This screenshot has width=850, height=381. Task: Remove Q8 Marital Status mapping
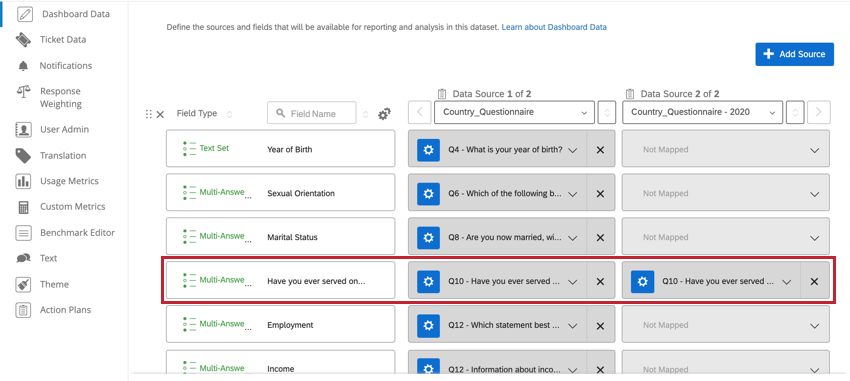click(x=600, y=237)
